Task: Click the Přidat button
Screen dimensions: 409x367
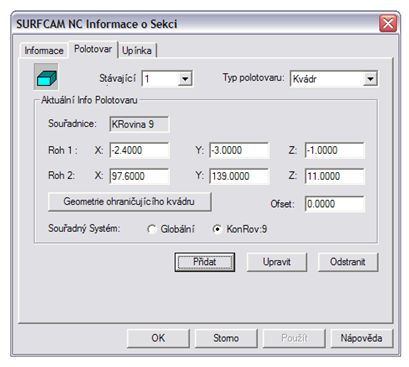Action: coord(205,262)
